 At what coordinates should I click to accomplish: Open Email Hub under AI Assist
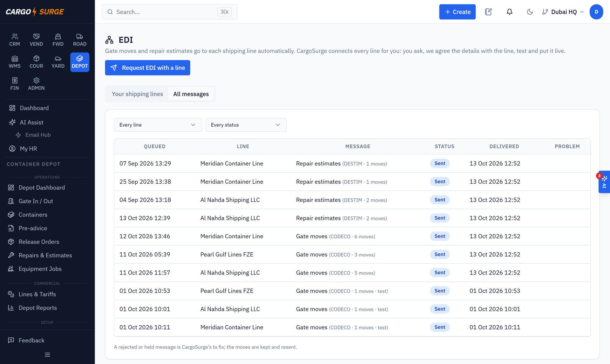[51, 135]
